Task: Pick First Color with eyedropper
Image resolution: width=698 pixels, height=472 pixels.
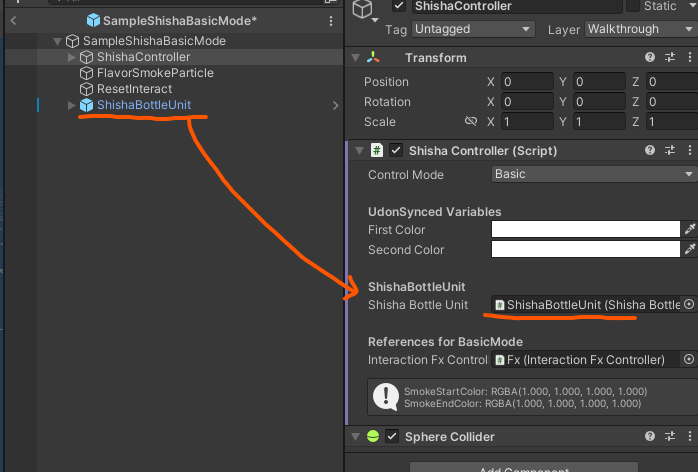Action: click(690, 229)
